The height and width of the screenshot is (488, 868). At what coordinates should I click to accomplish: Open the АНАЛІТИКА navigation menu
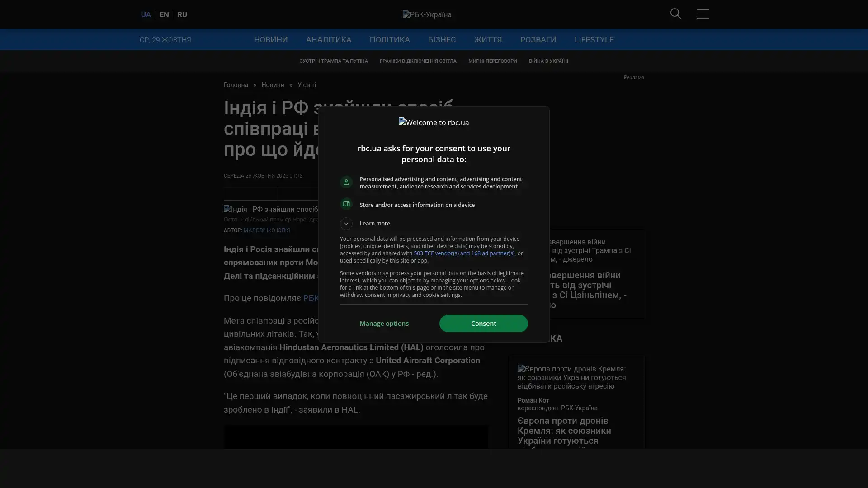point(328,40)
